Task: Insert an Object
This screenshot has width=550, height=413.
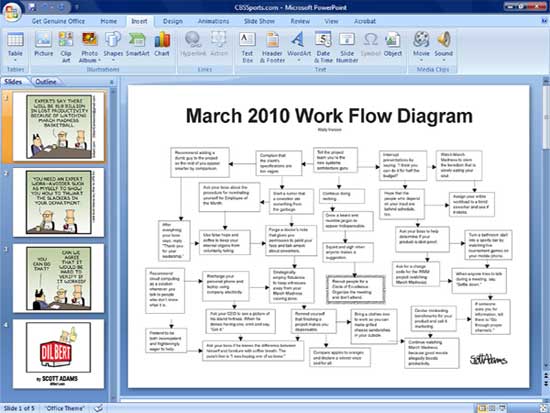Action: coord(393,44)
